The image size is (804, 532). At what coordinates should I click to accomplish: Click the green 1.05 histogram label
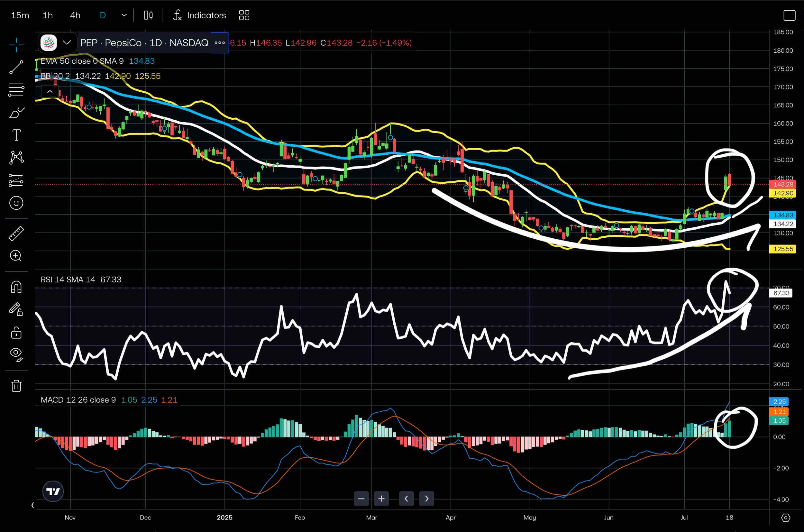coord(779,421)
